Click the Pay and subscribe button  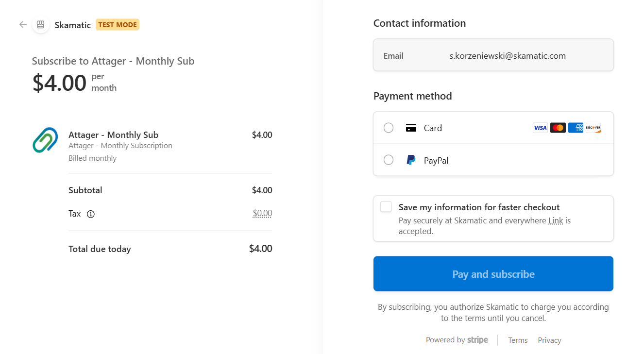pyautogui.click(x=493, y=273)
